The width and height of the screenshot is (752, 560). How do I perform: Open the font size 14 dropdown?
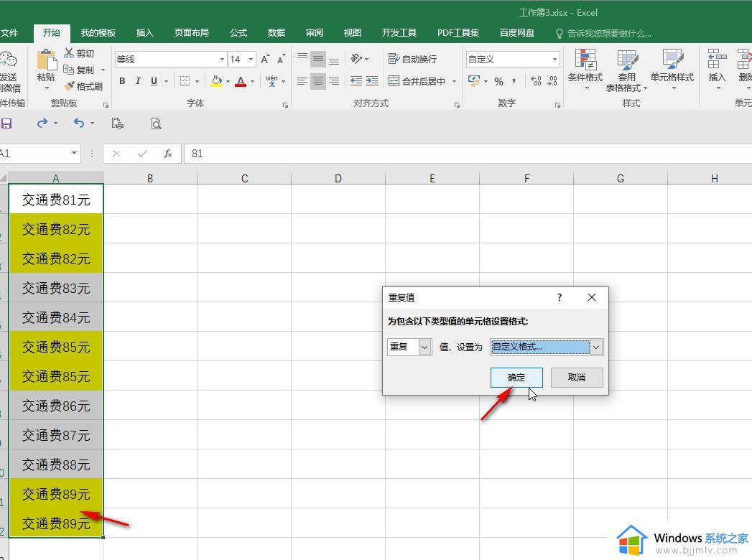point(251,59)
